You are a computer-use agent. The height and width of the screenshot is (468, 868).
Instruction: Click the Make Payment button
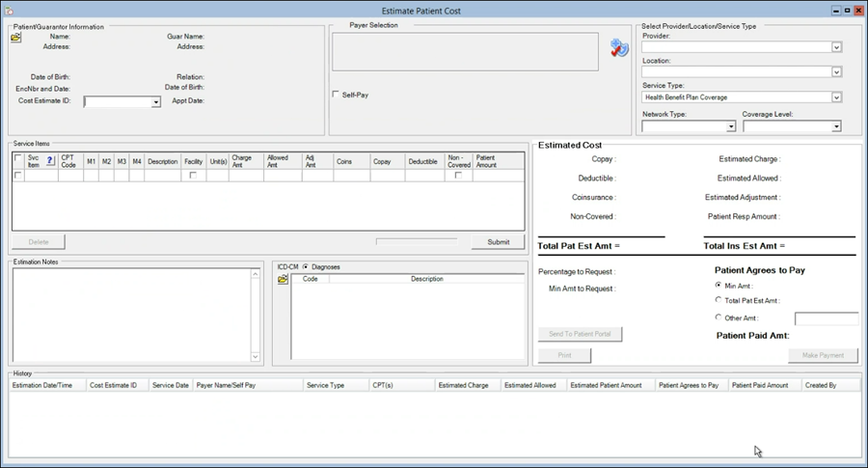click(823, 355)
